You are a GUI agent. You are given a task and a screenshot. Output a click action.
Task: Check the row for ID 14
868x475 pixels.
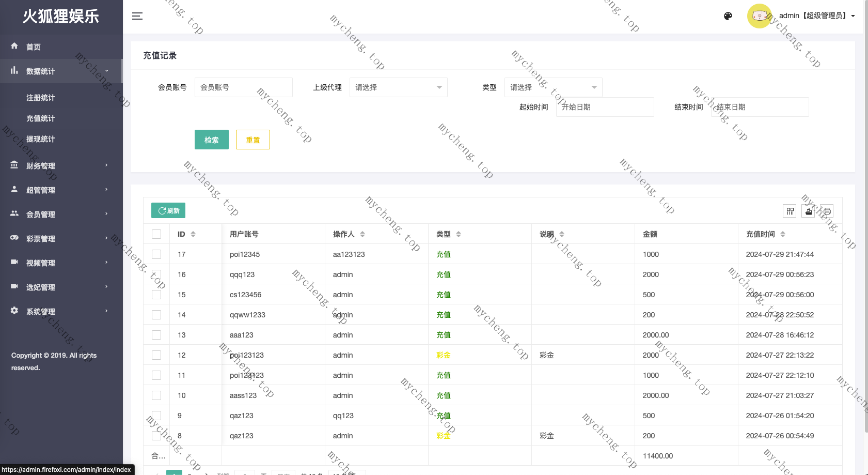[156, 315]
